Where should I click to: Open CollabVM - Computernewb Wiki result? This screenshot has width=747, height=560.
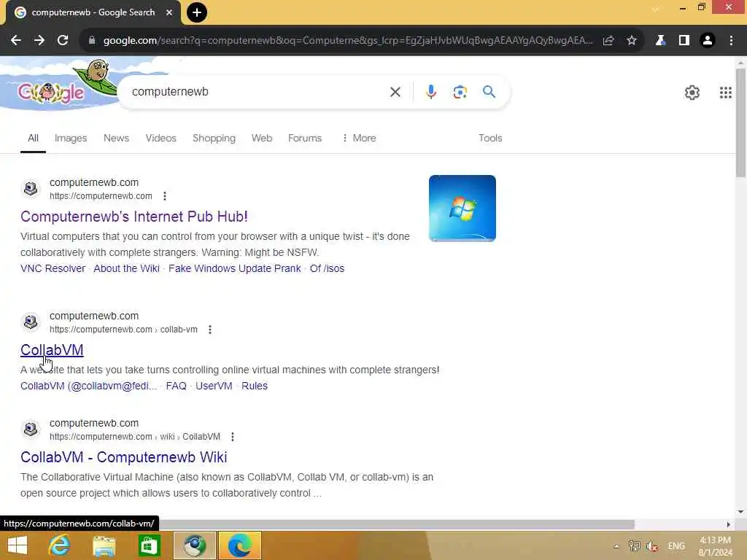[124, 457]
